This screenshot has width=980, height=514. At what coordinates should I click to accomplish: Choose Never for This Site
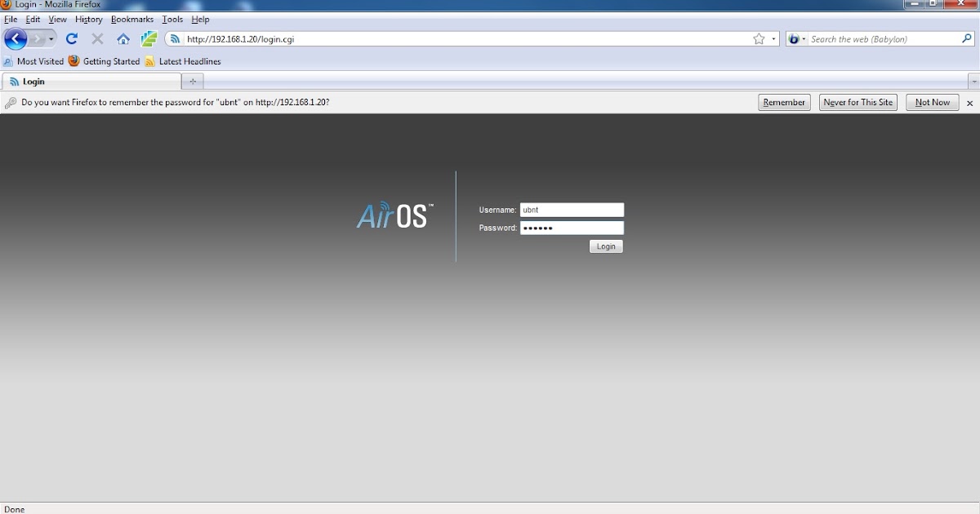[857, 102]
